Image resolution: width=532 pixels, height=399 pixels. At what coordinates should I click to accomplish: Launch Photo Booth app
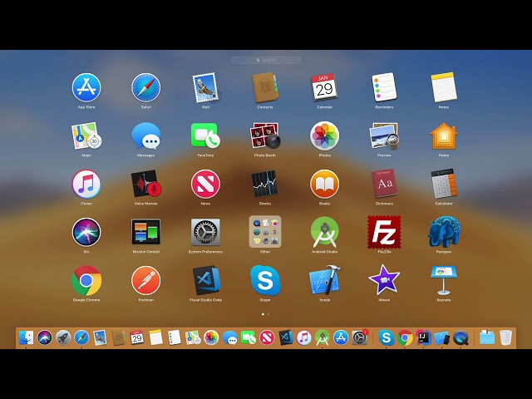pyautogui.click(x=265, y=135)
